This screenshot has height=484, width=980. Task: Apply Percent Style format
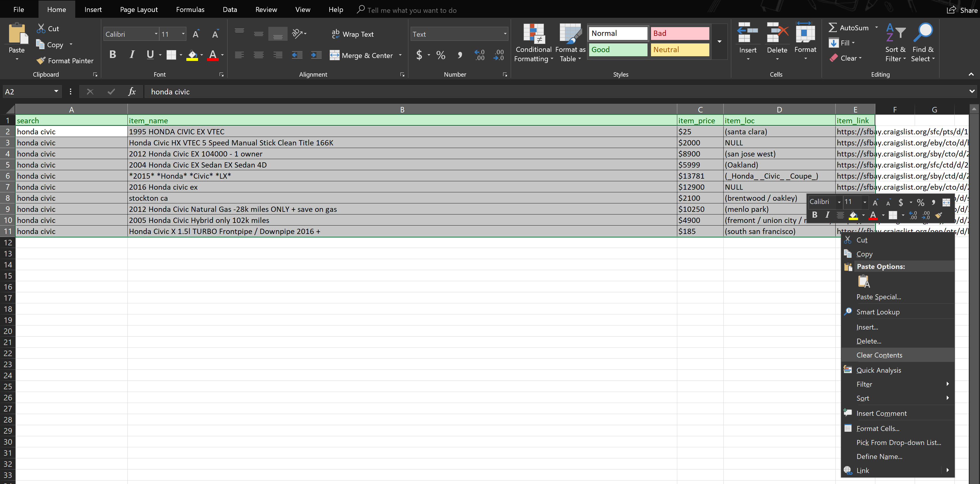(x=440, y=55)
